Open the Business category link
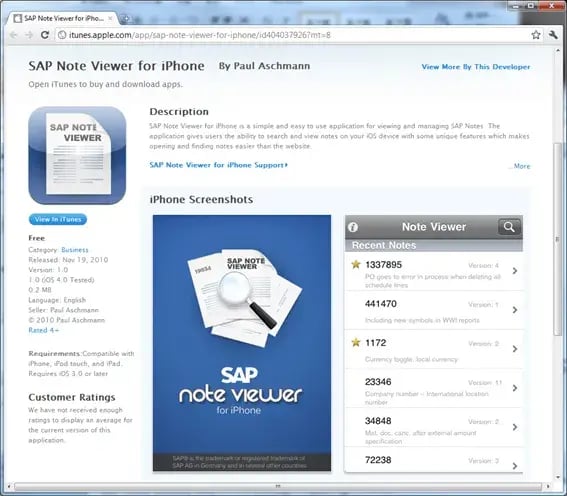 click(x=74, y=250)
